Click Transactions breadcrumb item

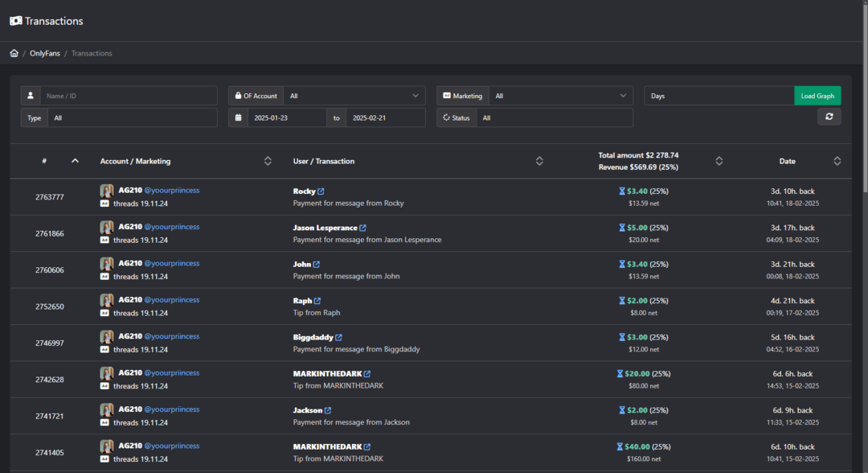point(92,53)
